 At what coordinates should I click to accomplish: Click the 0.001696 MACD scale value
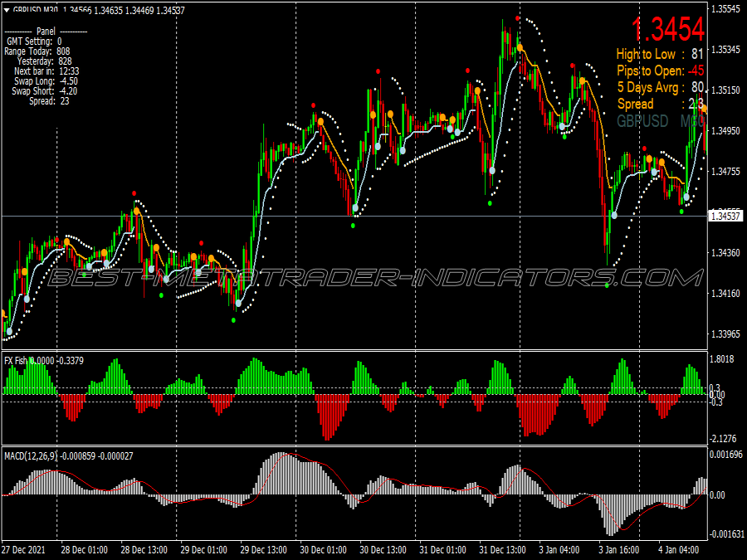tap(726, 455)
